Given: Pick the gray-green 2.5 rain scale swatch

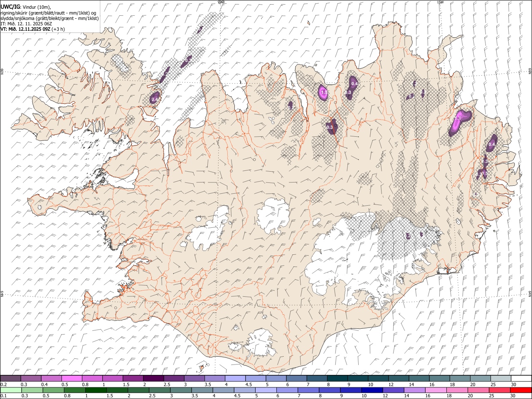Looking at the screenshot, I should [x=160, y=390].
